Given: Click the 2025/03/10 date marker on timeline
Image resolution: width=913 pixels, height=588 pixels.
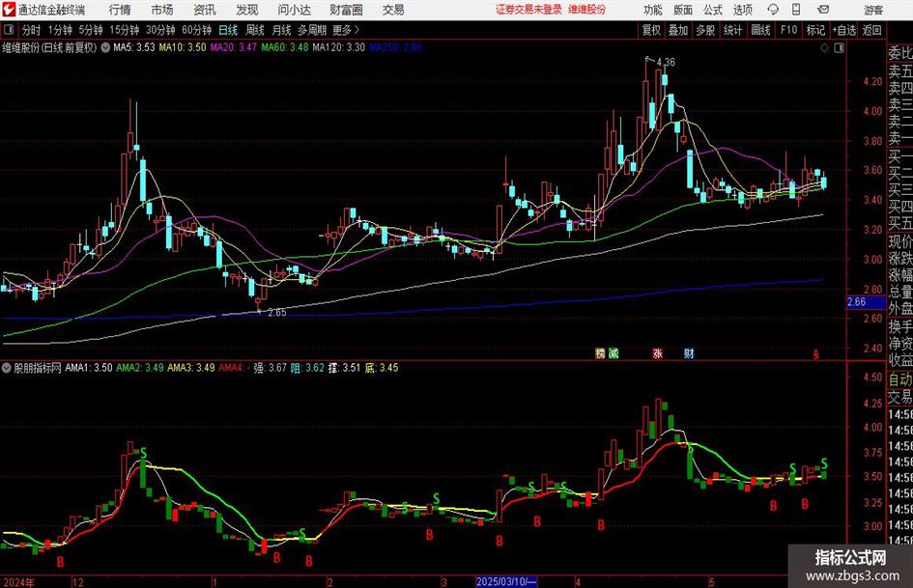Looking at the screenshot, I should pyautogui.click(x=506, y=581).
